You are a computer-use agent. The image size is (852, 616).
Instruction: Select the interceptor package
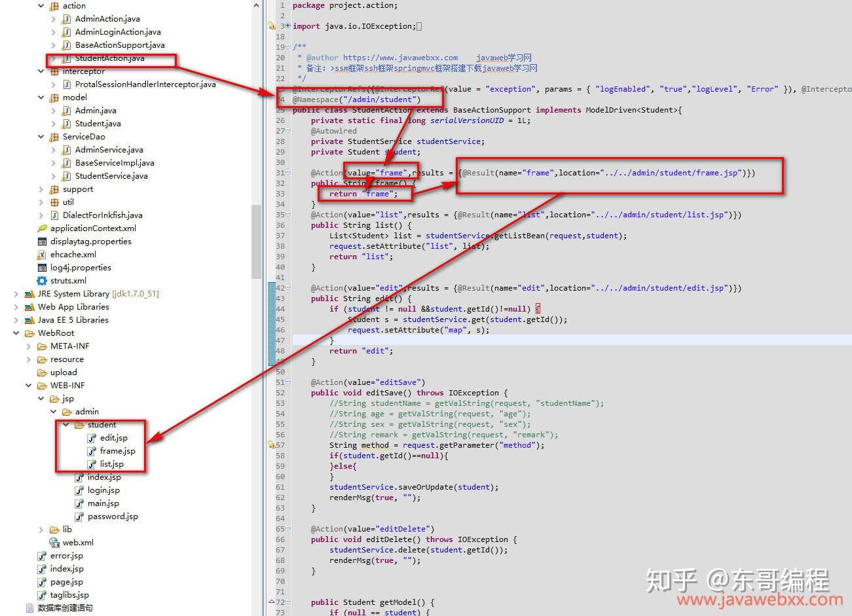click(x=83, y=71)
